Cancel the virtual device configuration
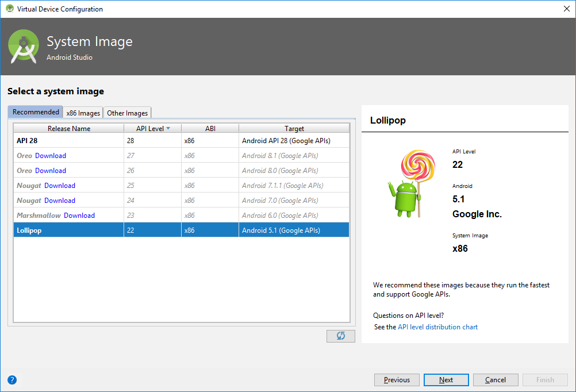This screenshot has height=392, width=576. pyautogui.click(x=495, y=379)
